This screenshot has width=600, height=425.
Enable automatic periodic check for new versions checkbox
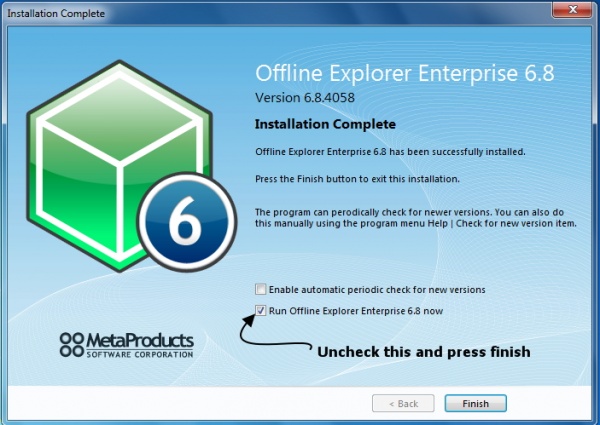[261, 289]
